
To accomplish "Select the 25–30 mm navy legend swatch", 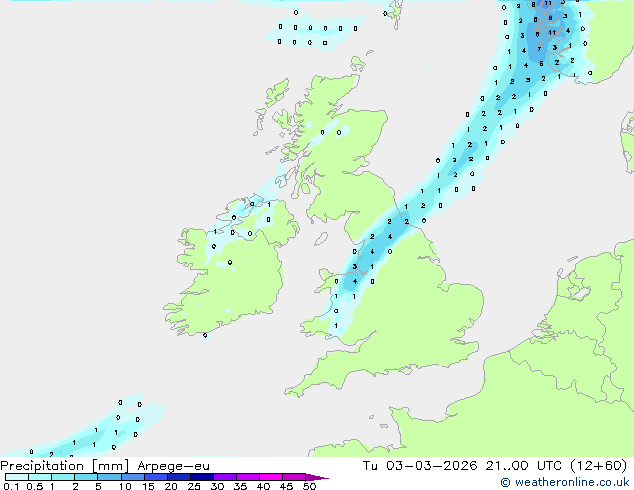I will pyautogui.click(x=202, y=477).
